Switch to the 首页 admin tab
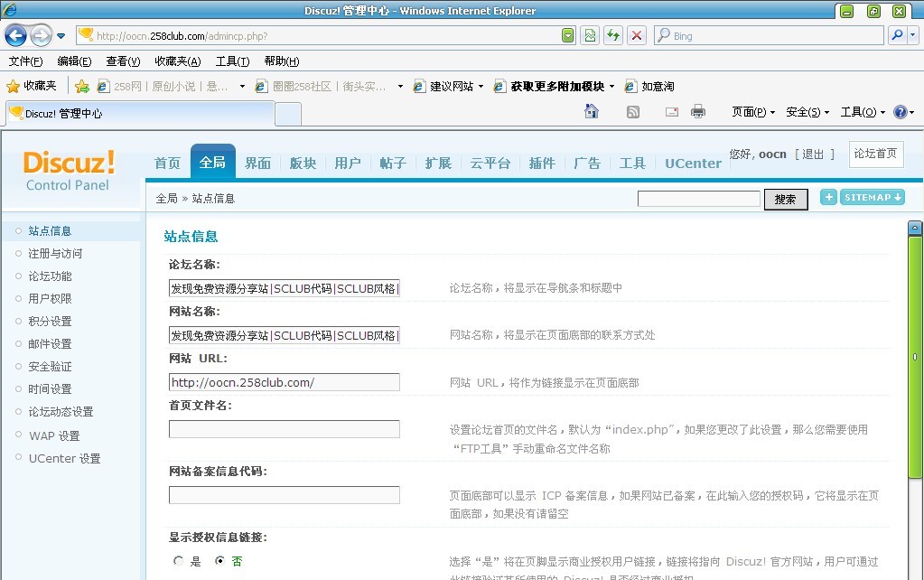 coord(167,164)
